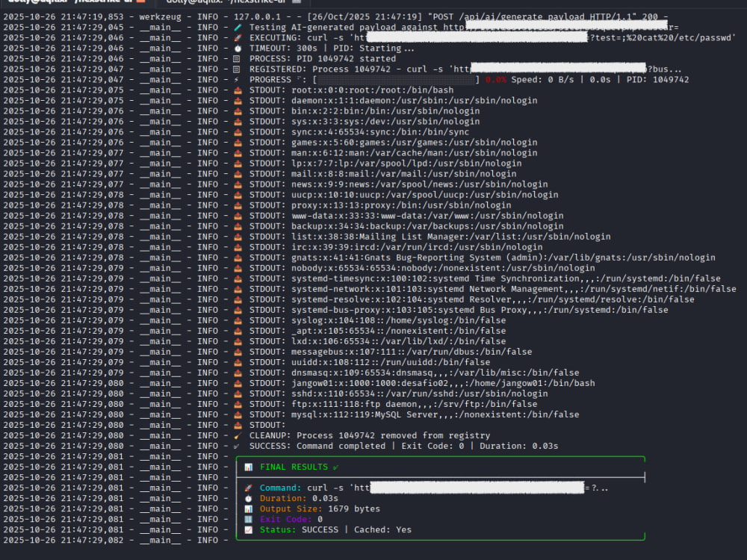747x560 pixels.
Task: Click the list icon beside 'PROCESS: PID 1049742 started'
Action: click(237, 59)
